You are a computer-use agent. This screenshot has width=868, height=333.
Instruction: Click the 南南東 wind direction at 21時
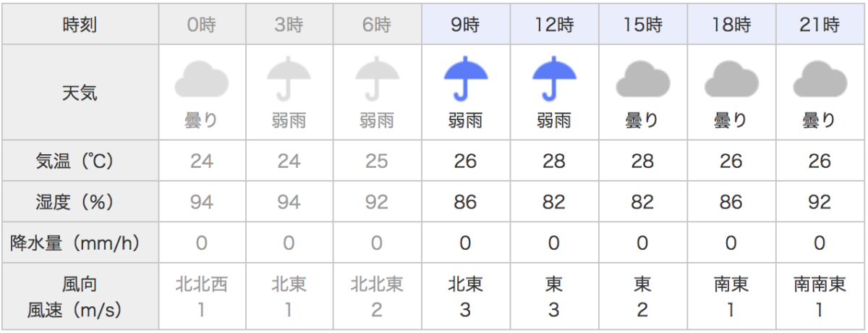coord(820,284)
